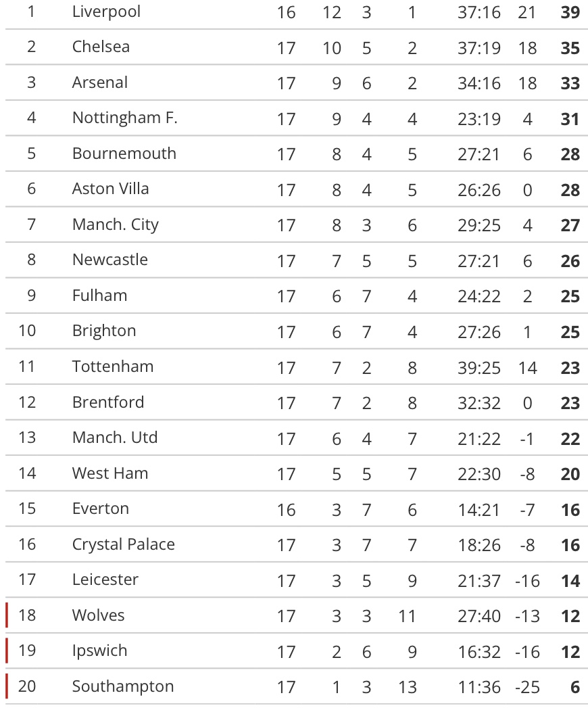Click the West Ham team name

click(x=109, y=473)
